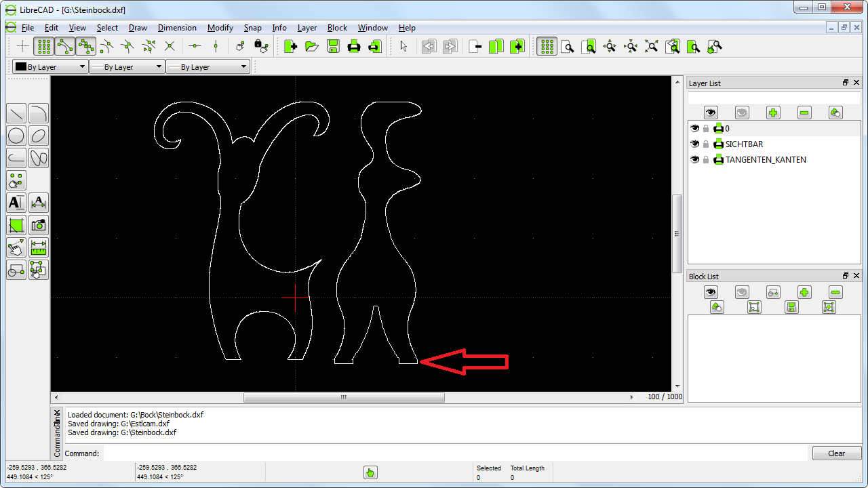Add a new layer plus button
Screen dimensions: 868x488
[x=773, y=113]
